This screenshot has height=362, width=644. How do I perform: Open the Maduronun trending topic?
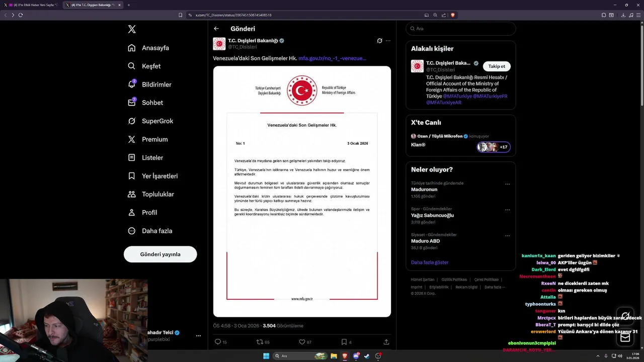click(424, 190)
